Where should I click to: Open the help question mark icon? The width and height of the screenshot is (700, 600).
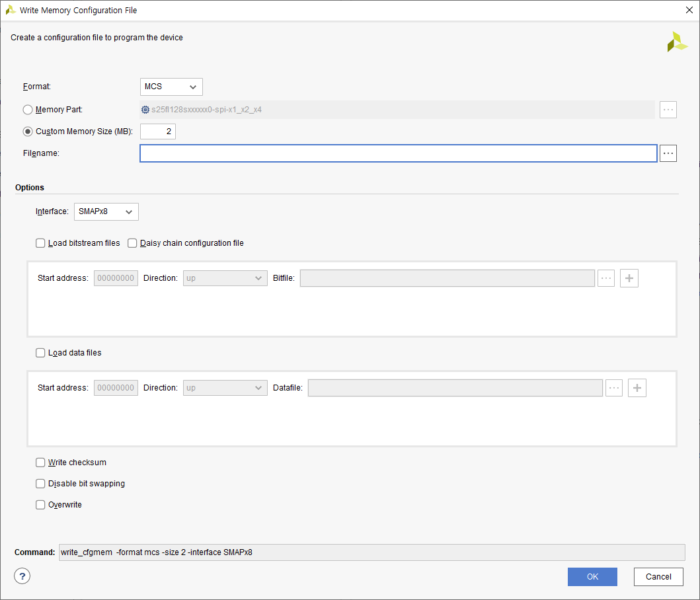coord(22,576)
